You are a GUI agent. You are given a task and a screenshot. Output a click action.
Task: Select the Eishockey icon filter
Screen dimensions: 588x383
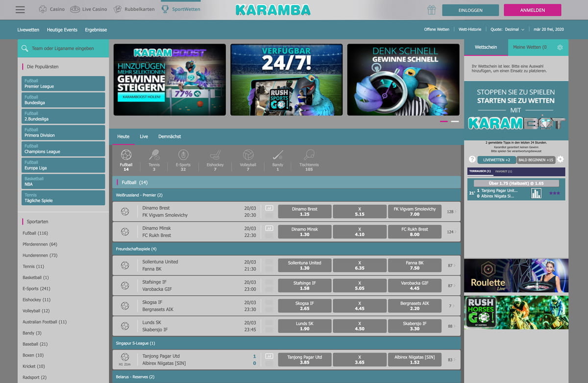[215, 160]
